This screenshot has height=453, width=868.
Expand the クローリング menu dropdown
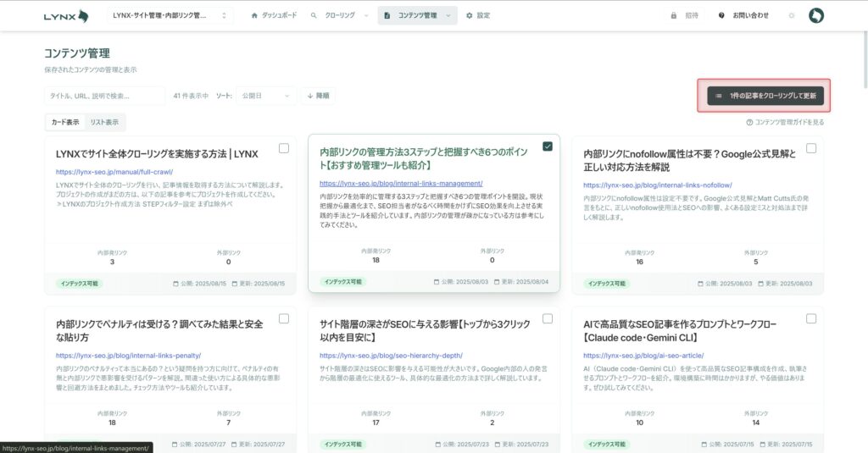click(339, 15)
